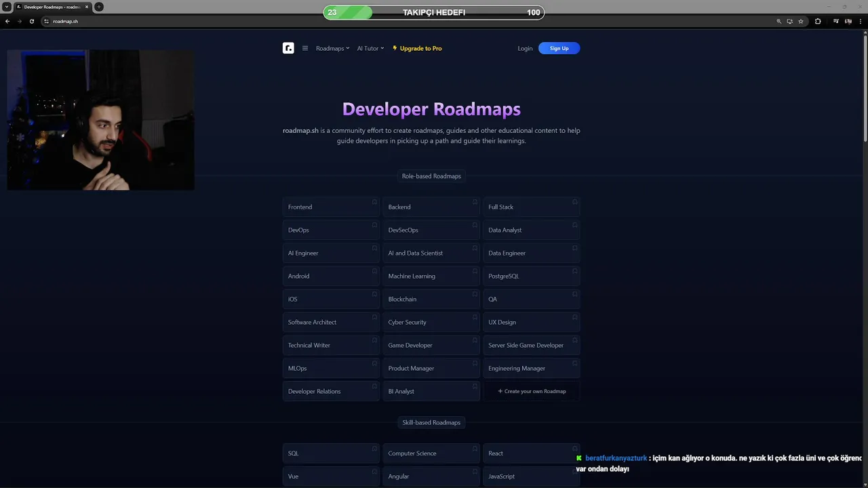Open the tab search chevron
This screenshot has width=868, height=488.
[x=6, y=7]
